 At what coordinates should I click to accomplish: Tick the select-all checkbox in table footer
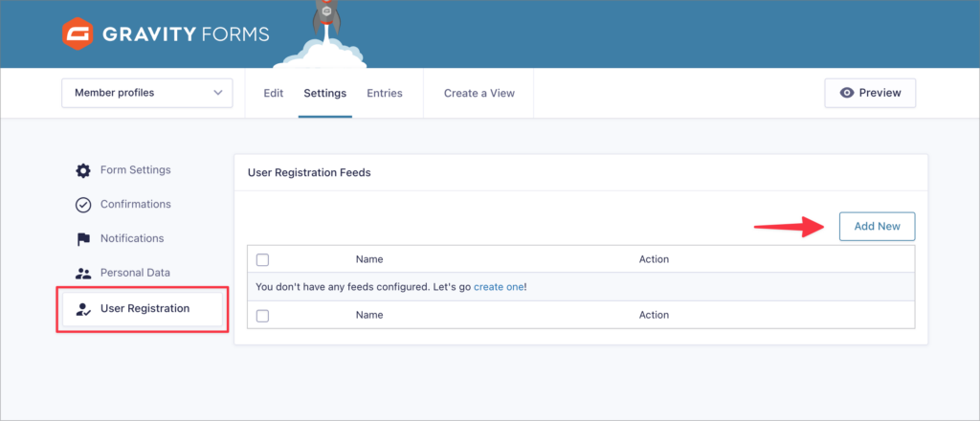(263, 315)
